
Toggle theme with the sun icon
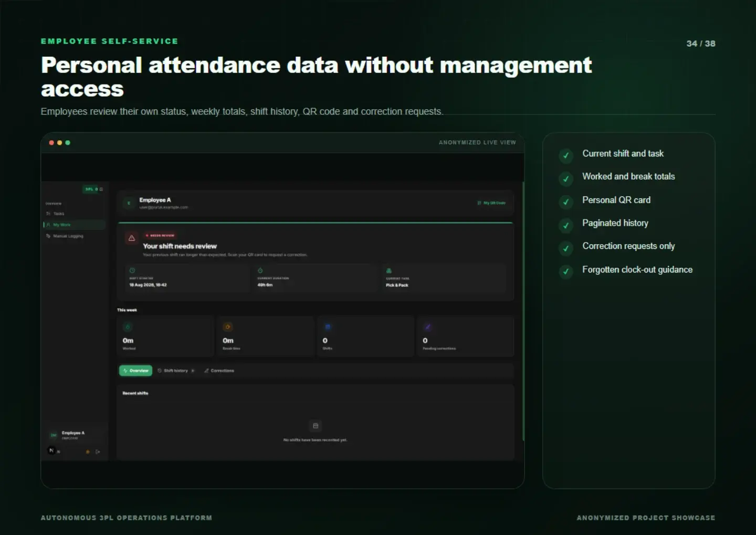[x=88, y=452]
